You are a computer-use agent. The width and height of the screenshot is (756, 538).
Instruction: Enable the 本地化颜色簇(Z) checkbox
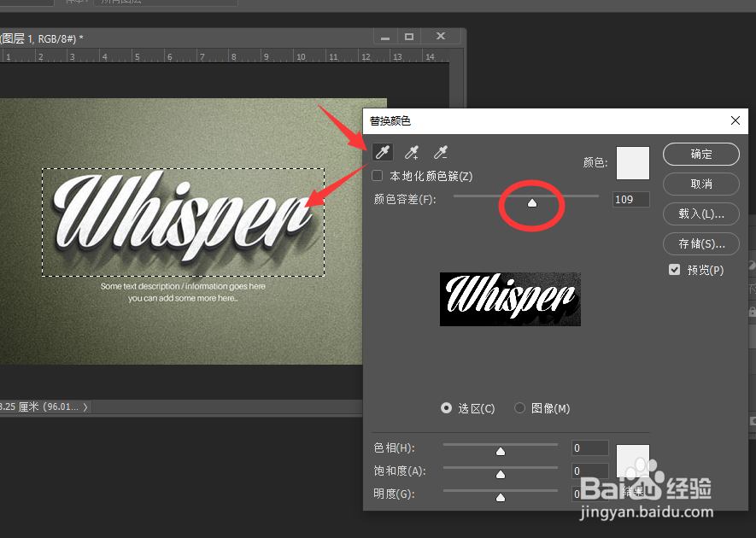tap(377, 174)
